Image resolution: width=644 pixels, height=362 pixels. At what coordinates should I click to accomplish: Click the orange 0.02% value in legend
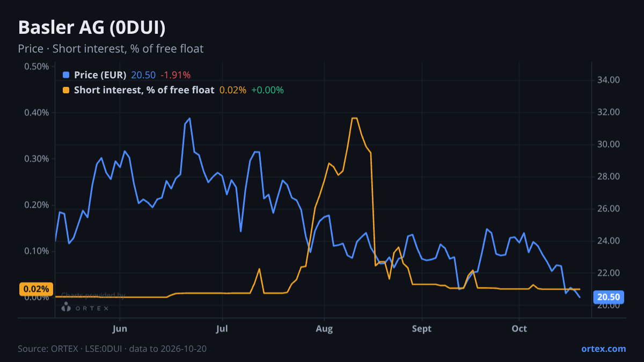point(233,90)
